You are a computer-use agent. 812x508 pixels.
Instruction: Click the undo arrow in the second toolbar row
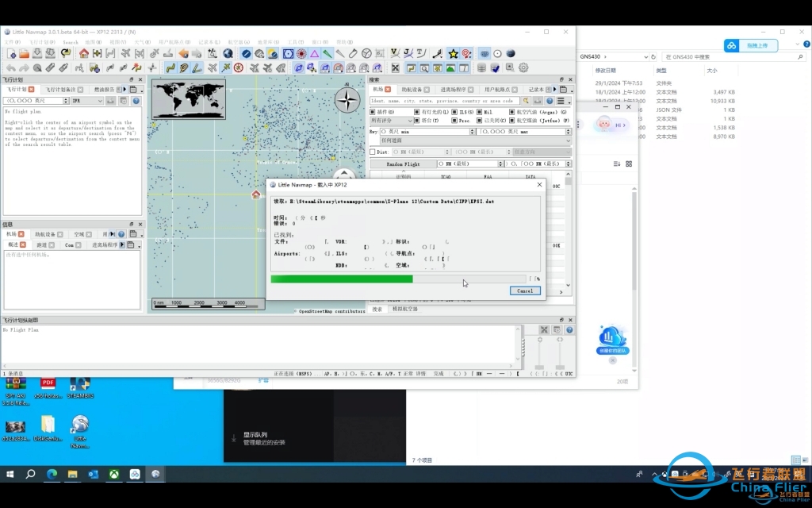[x=11, y=67]
